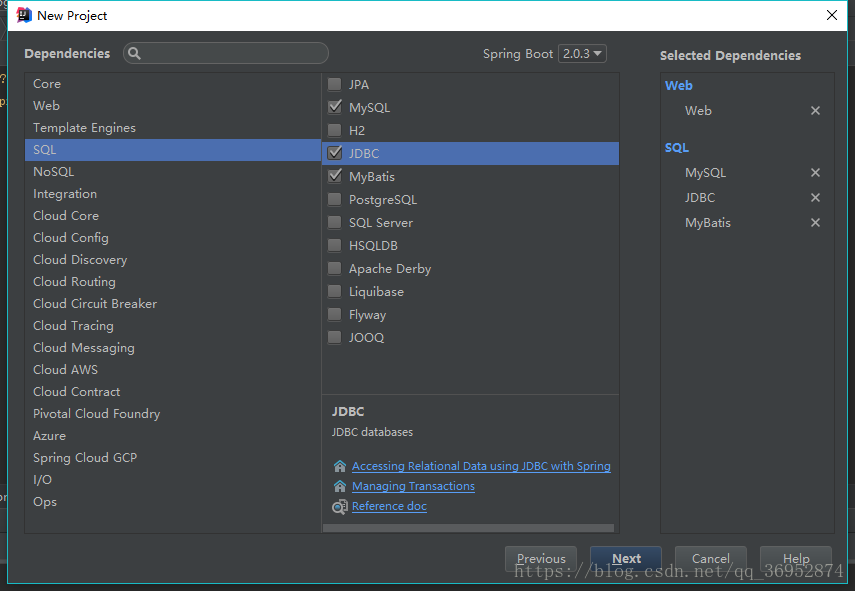Remove MySQL from selected dependencies
The height and width of the screenshot is (591, 855).
coord(815,173)
